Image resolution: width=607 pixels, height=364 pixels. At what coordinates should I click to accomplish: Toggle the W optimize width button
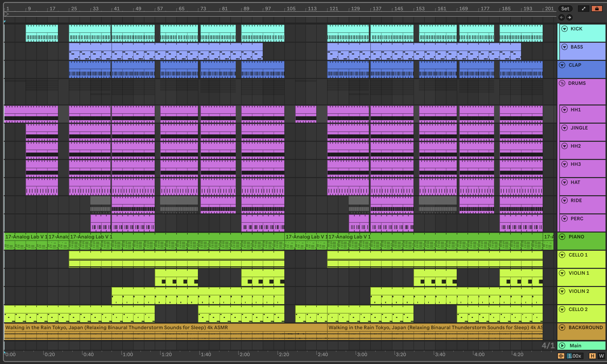pos(601,356)
